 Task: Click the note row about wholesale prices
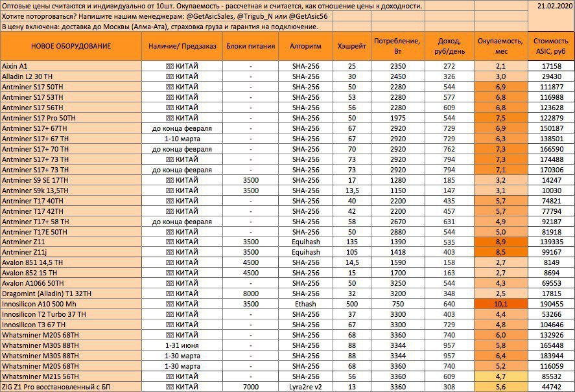[212, 6]
